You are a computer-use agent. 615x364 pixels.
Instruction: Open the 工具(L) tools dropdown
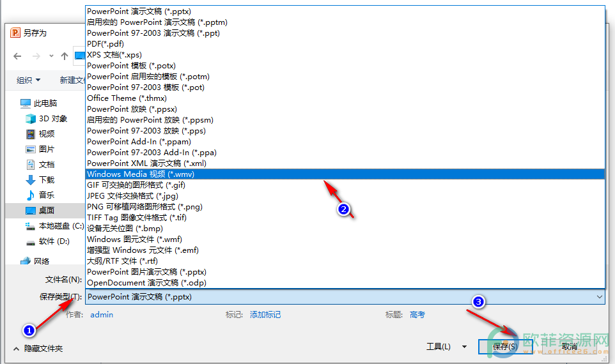(x=447, y=347)
